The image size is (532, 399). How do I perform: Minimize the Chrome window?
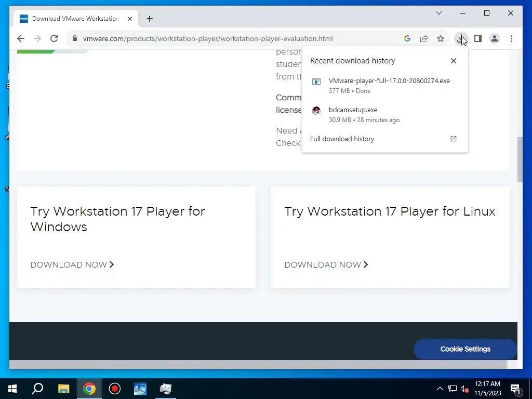coord(463,13)
